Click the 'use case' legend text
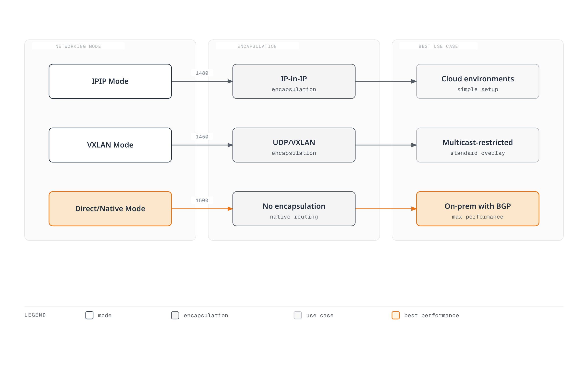588x368 pixels. coord(320,316)
